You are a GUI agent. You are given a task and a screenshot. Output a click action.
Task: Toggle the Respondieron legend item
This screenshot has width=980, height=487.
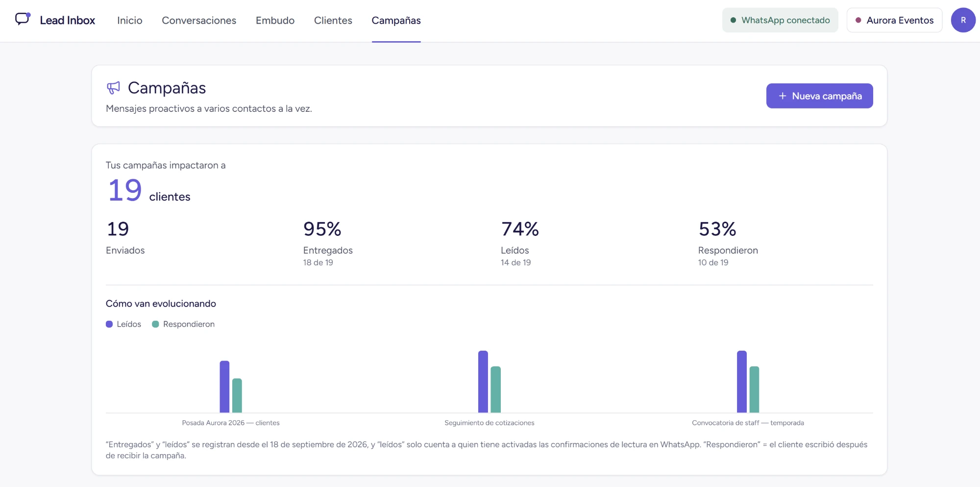[183, 324]
